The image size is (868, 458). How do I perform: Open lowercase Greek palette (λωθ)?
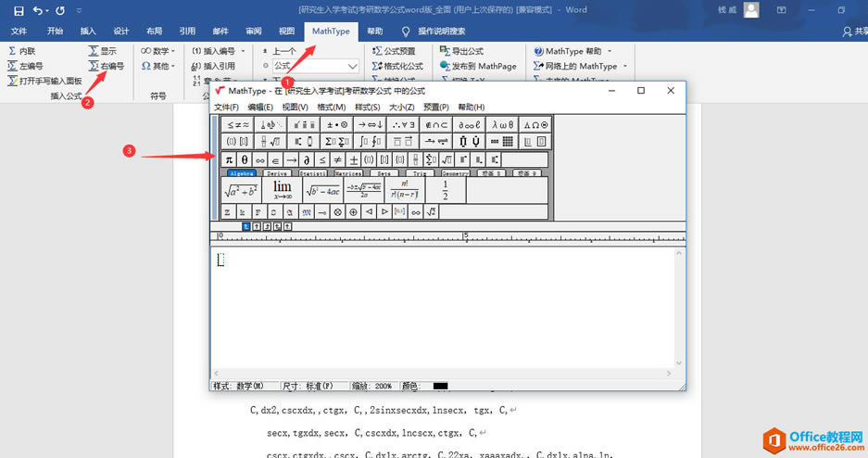(503, 124)
